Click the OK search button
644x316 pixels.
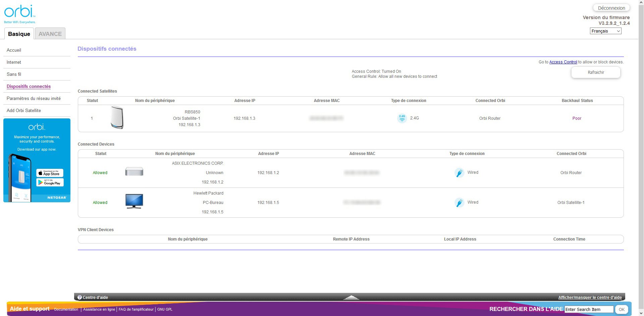[621, 309]
